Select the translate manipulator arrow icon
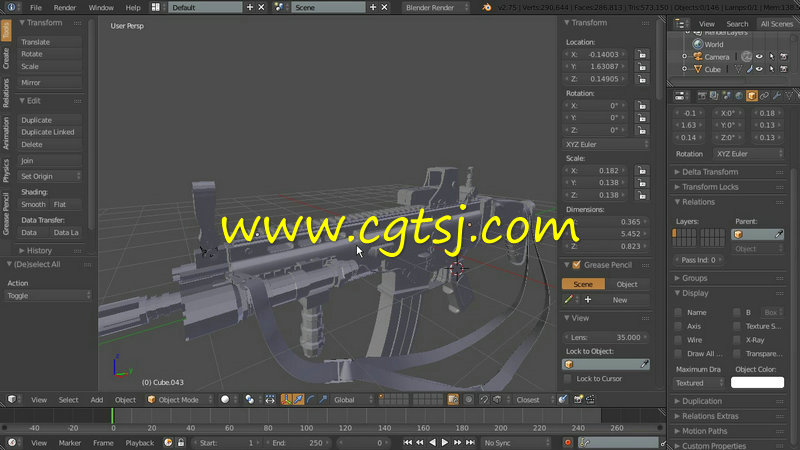The image size is (800, 450). [x=298, y=399]
